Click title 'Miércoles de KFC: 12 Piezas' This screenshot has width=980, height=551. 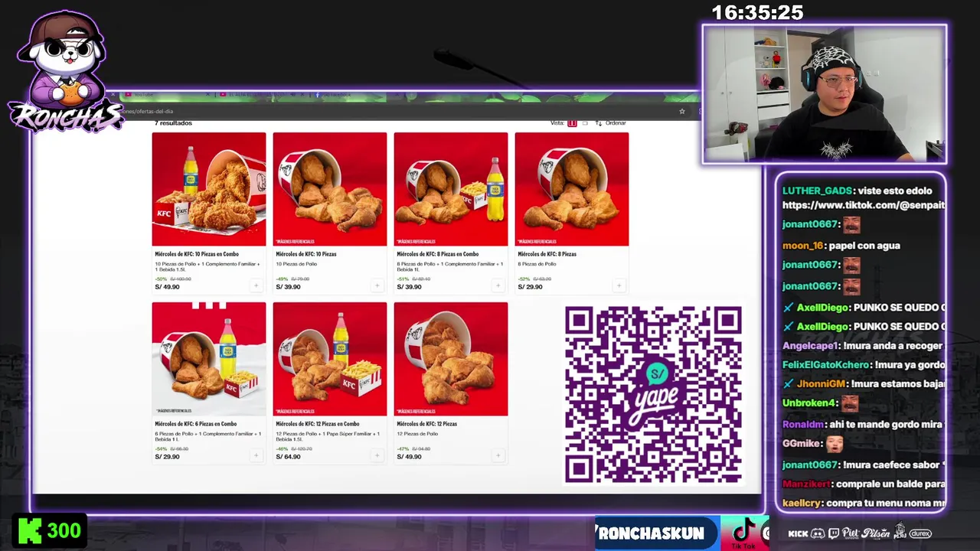coord(427,424)
